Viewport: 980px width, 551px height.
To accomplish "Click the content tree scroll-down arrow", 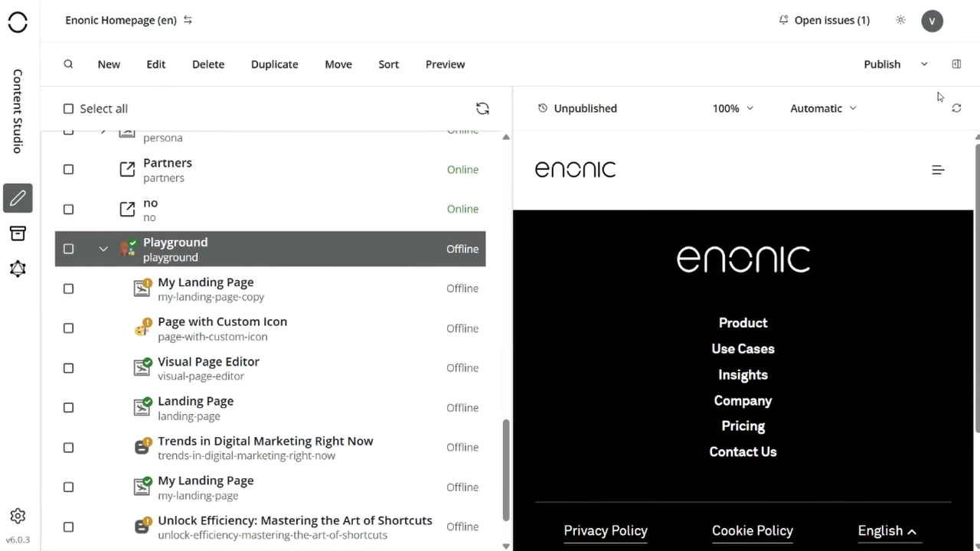I will [x=506, y=546].
